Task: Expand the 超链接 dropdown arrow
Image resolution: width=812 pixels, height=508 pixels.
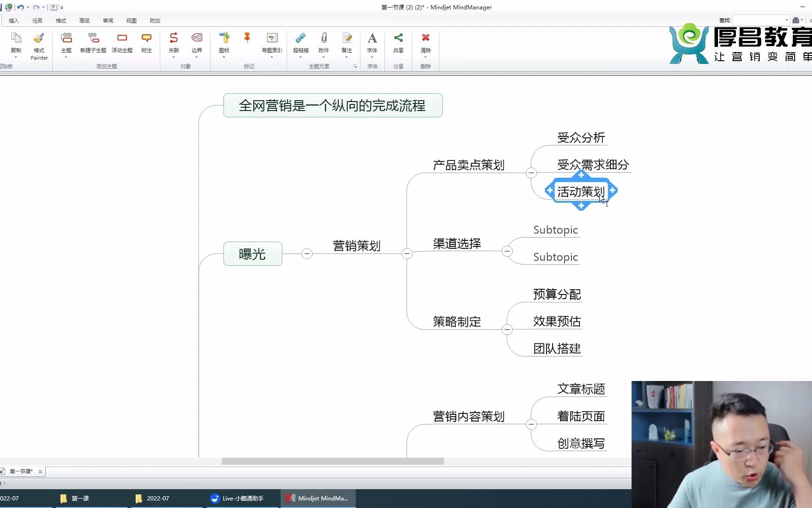Action: [301, 57]
